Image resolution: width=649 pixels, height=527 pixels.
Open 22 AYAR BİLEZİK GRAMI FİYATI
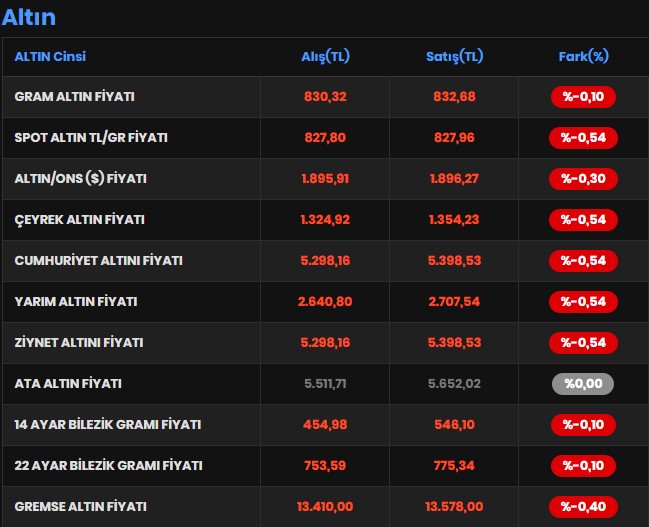pos(108,465)
